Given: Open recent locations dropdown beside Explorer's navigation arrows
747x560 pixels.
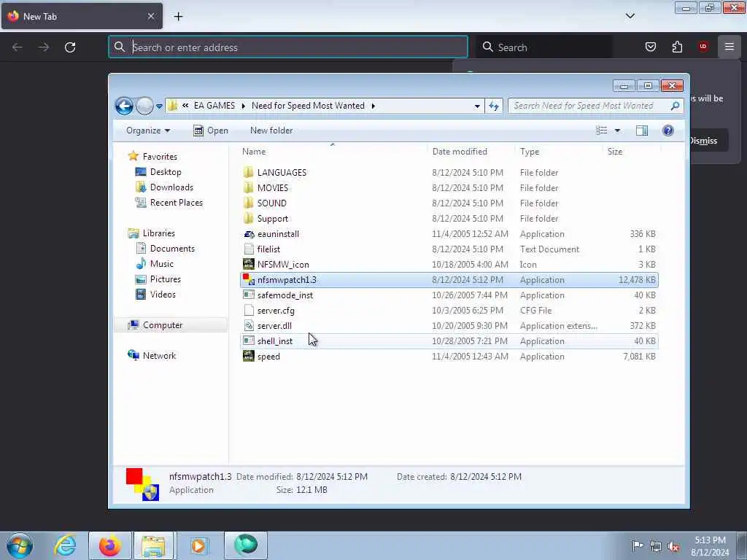Looking at the screenshot, I should [x=159, y=106].
